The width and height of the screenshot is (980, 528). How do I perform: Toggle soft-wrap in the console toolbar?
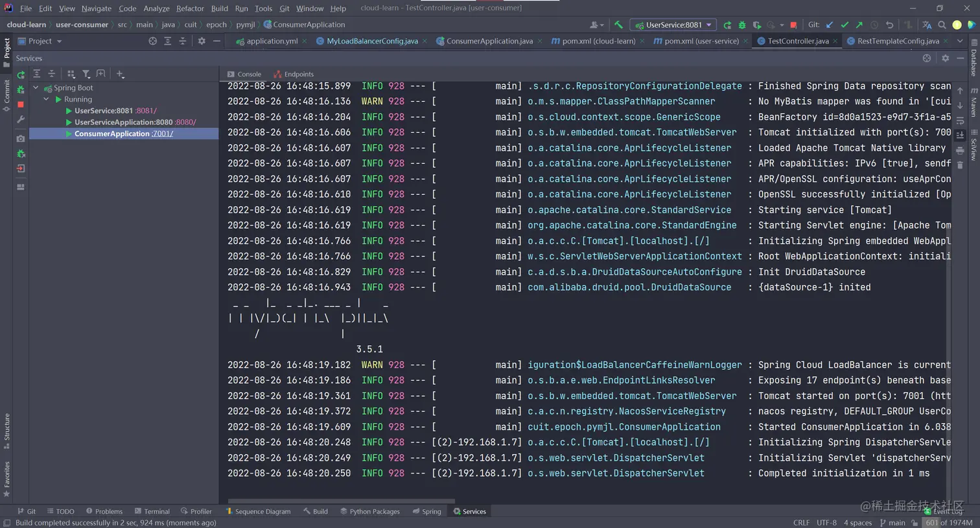[x=961, y=120]
